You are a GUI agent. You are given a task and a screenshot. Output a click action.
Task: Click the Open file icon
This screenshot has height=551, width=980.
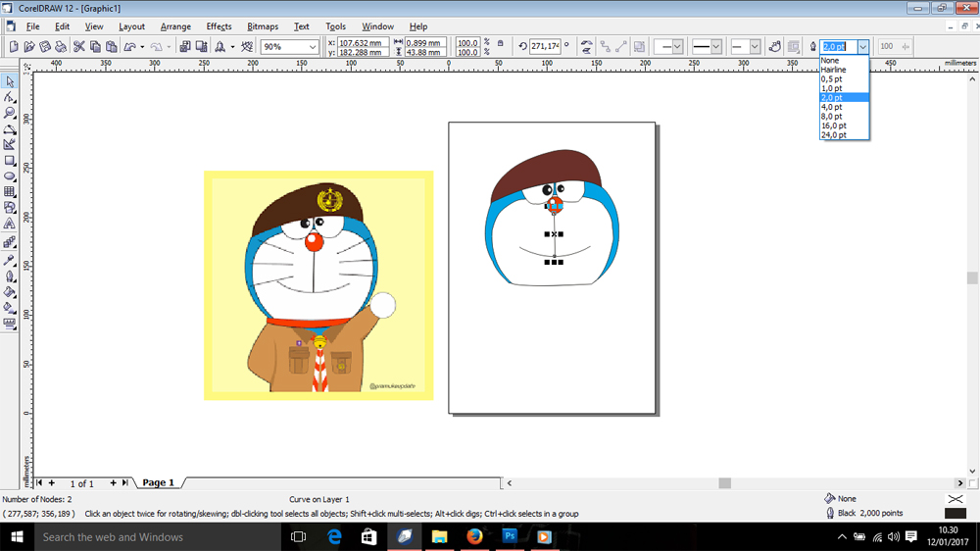(29, 46)
